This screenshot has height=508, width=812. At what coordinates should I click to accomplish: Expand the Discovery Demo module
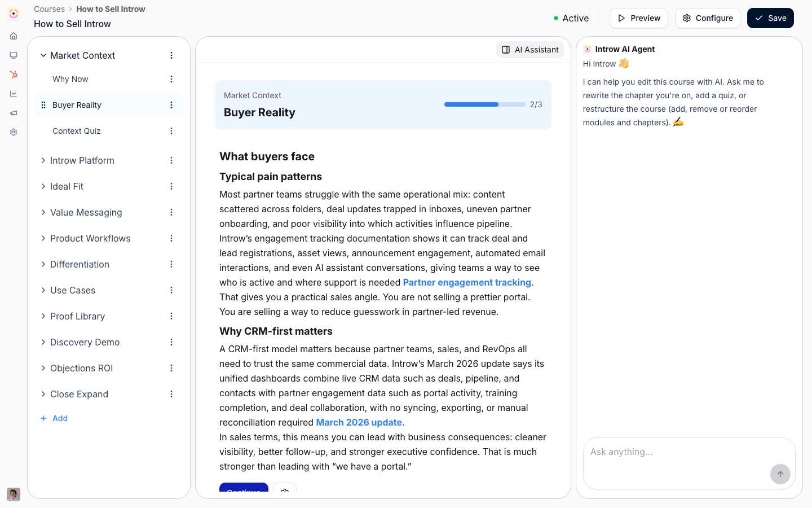click(x=43, y=342)
